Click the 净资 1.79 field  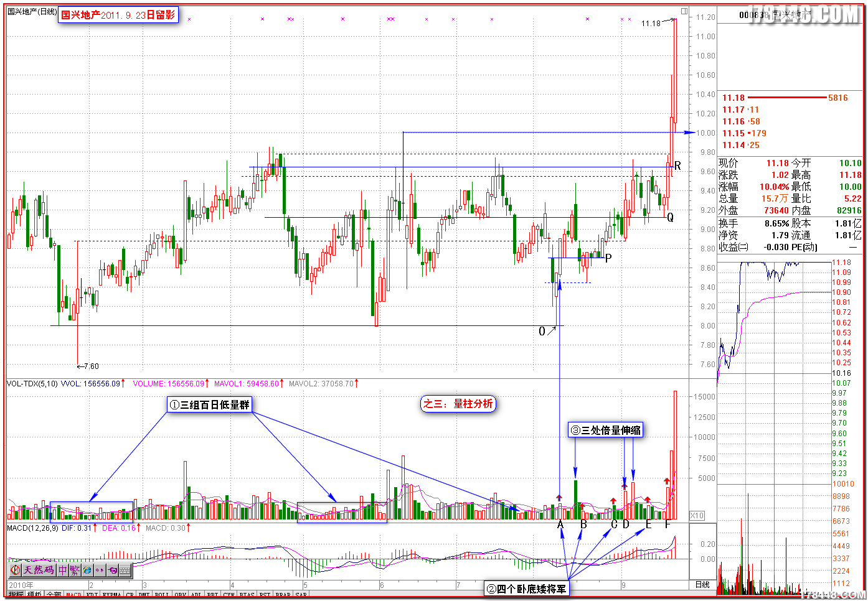point(754,235)
